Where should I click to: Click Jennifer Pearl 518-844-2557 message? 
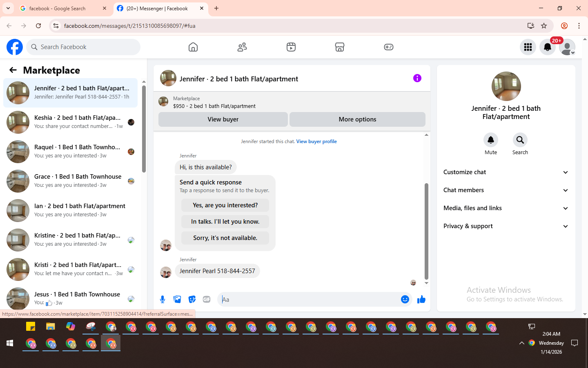point(217,271)
